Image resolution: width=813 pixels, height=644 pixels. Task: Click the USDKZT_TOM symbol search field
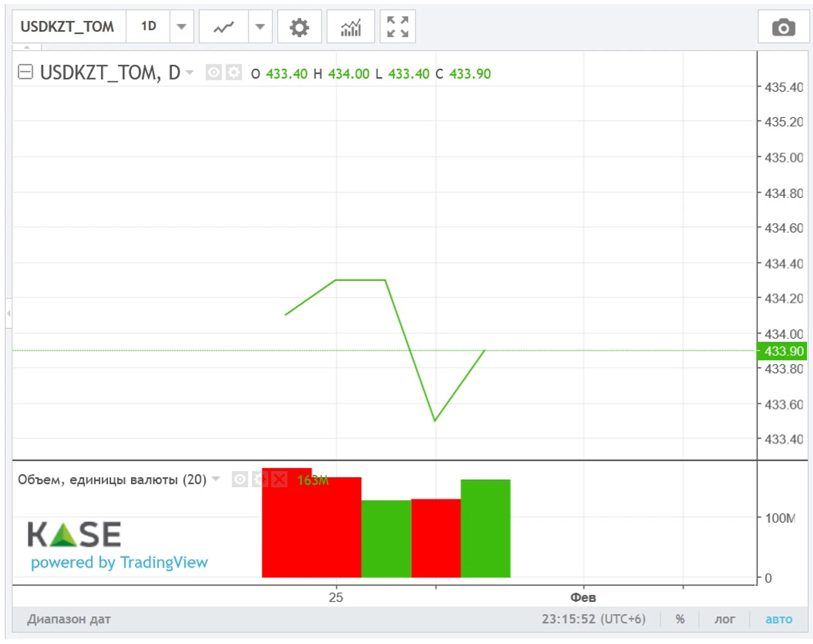click(x=68, y=27)
